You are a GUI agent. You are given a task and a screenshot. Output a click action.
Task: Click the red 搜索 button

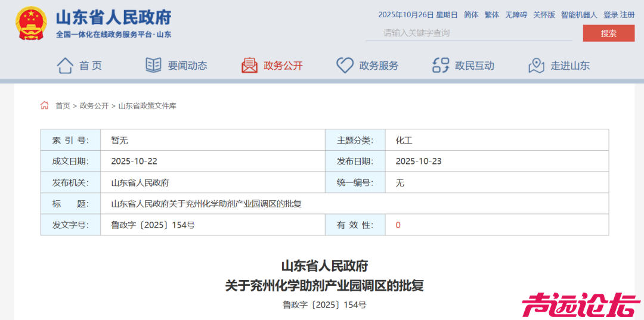pyautogui.click(x=609, y=33)
